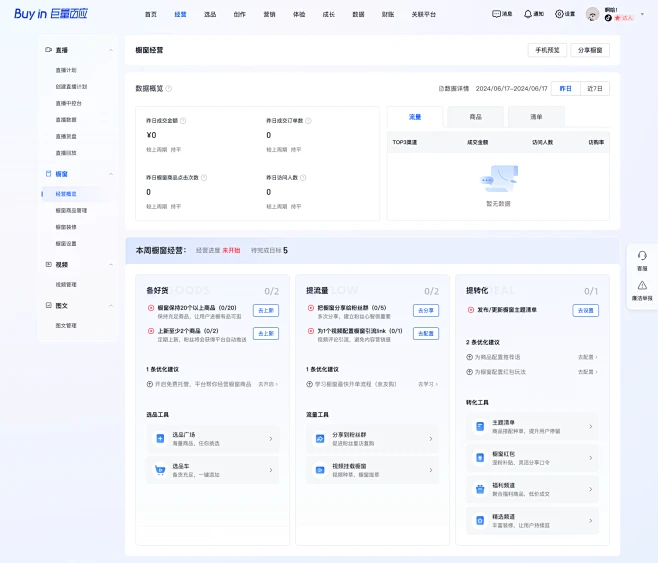Click the 去学习 link
Image resolution: width=658 pixels, height=563 pixels.
point(428,384)
